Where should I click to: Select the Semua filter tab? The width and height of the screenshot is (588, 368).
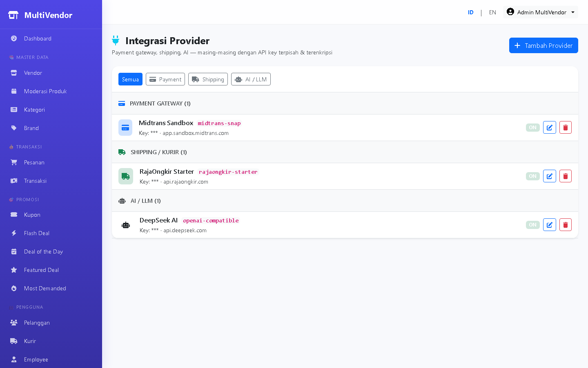click(x=130, y=79)
